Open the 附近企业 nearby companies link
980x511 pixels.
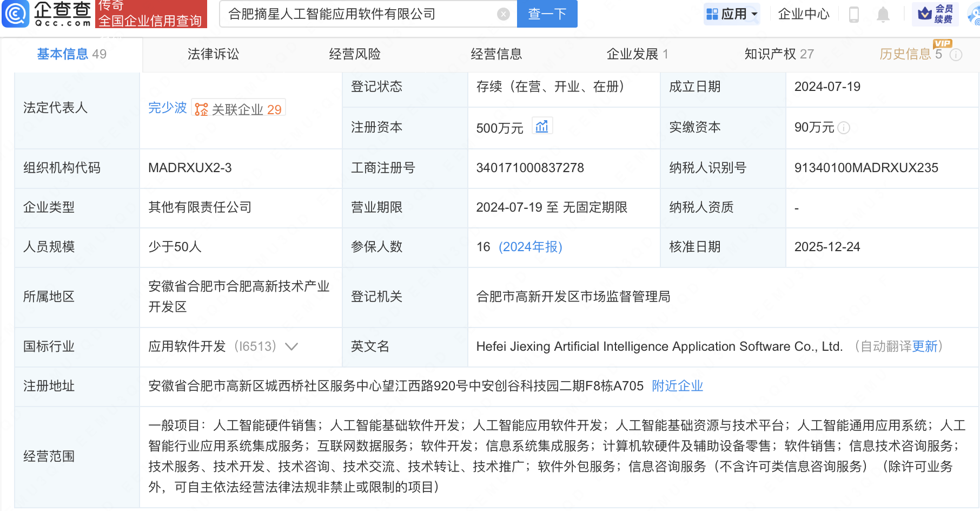point(677,386)
